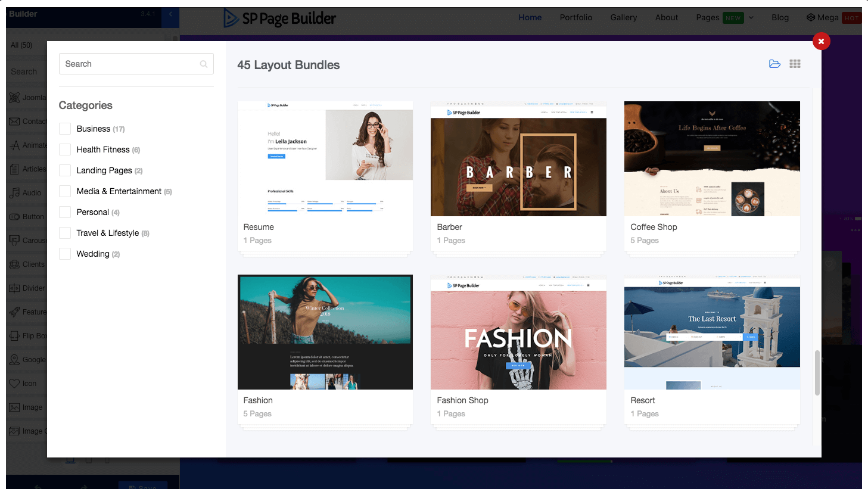Screen dimensions: 868x495
Task: Click the layout list scrollbar
Action: point(817,373)
